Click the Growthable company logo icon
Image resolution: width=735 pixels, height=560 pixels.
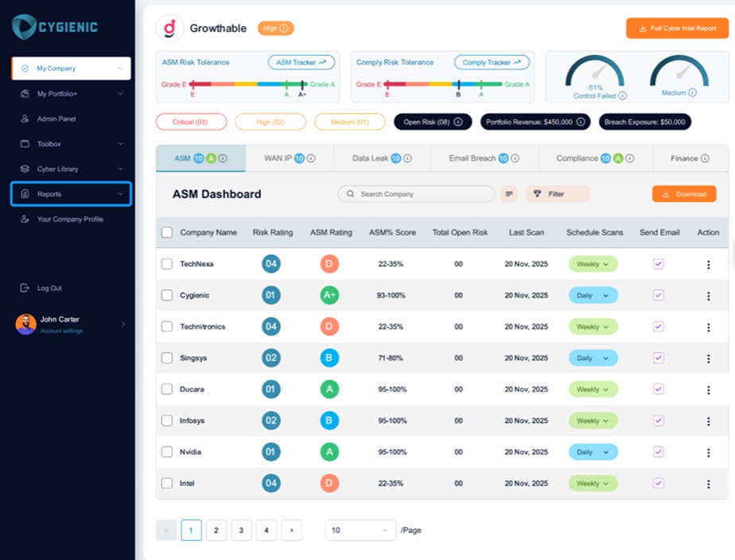click(169, 28)
